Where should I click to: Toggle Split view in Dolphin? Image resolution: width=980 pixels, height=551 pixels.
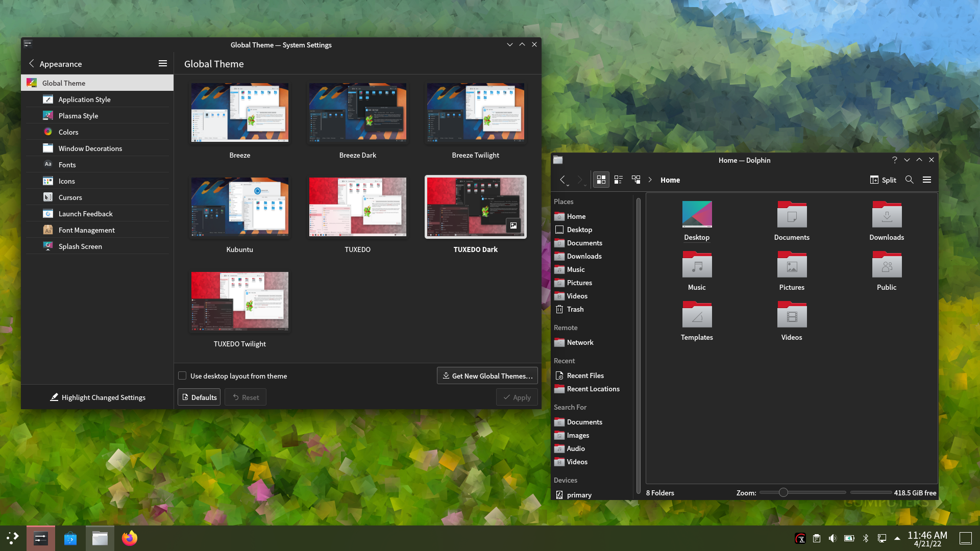[x=883, y=180]
